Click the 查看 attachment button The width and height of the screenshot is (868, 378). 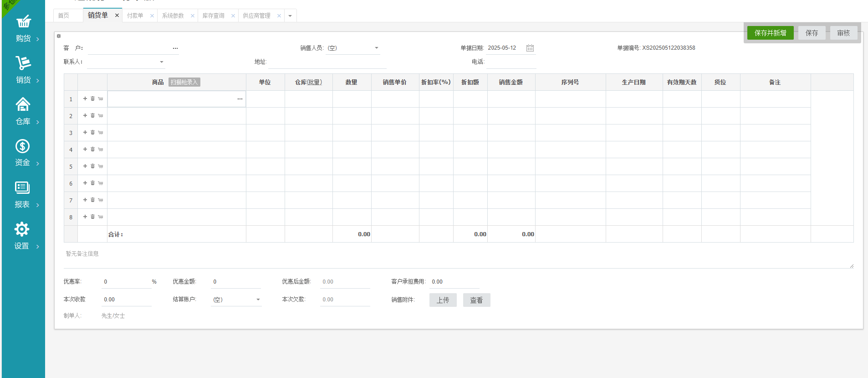tap(477, 300)
